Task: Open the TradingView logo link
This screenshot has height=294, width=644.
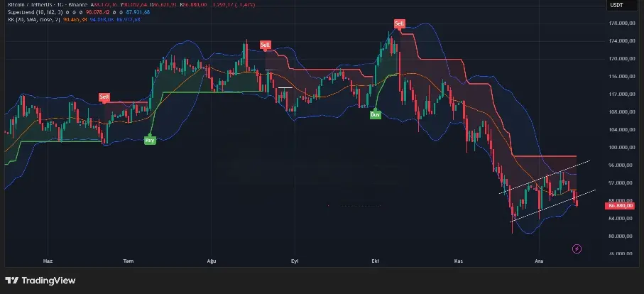Action: [x=40, y=281]
